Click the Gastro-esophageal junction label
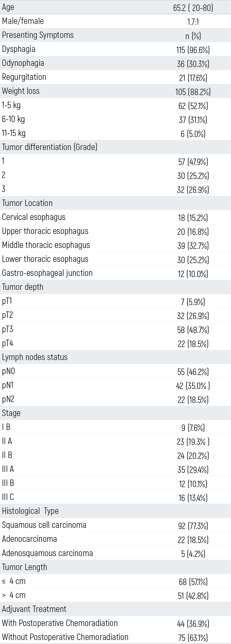Image resolution: width=231 pixels, height=644 pixels. [47, 273]
